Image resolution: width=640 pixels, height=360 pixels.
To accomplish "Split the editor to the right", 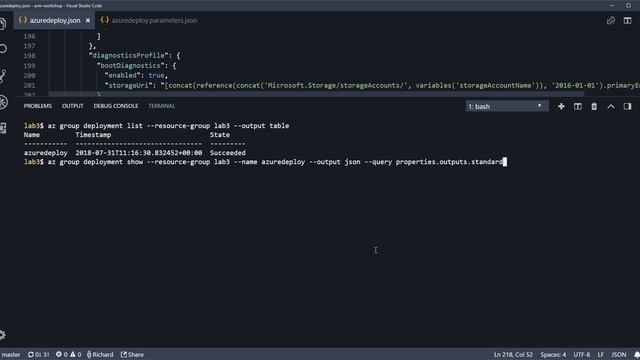I will (x=627, y=20).
